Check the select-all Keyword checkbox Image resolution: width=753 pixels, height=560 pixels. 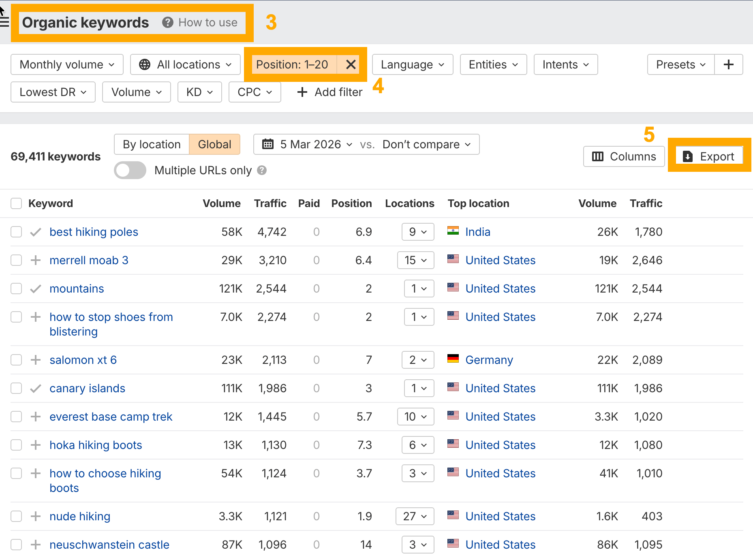point(16,203)
